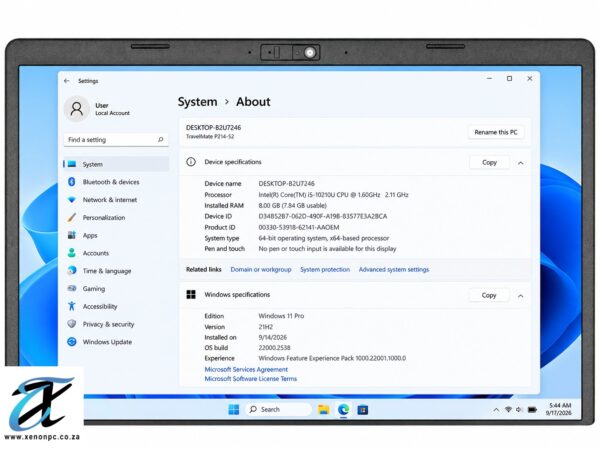Focus the Find a setting search box
The width and height of the screenshot is (600, 450).
116,140
